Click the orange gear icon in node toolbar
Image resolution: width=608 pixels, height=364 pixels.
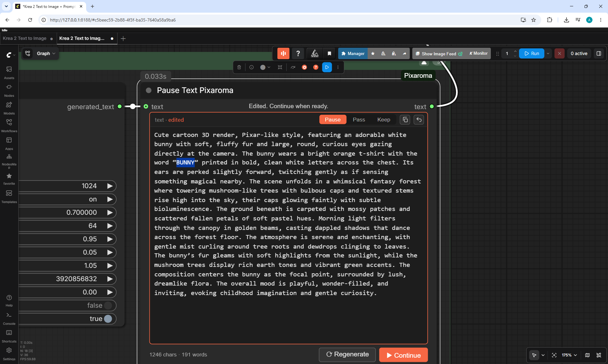tap(304, 67)
